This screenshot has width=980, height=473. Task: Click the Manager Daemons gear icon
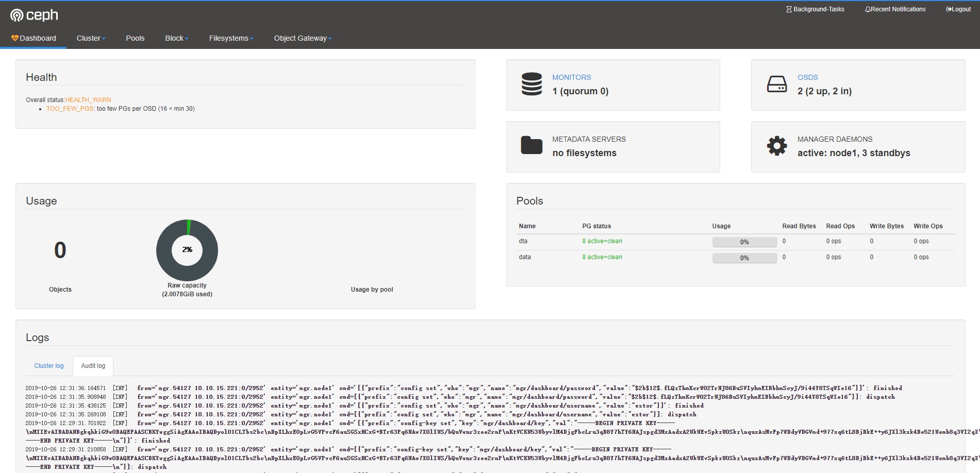coord(777,146)
